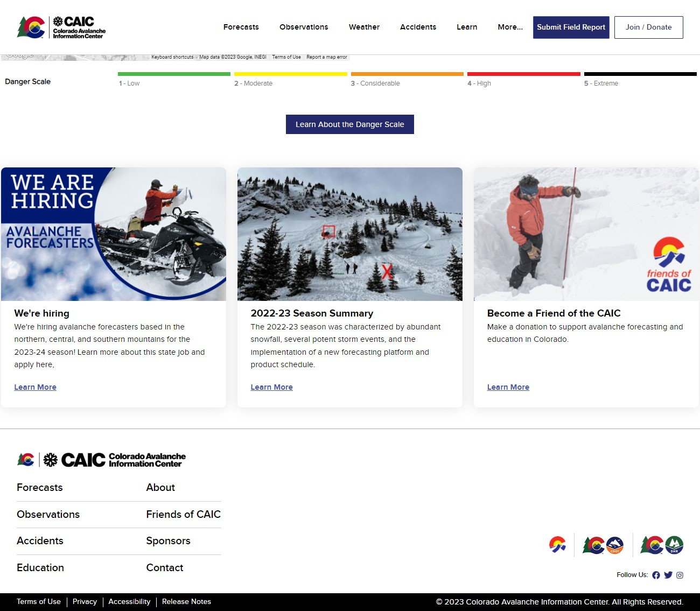This screenshot has width=700, height=611.
Task: Click the We're hiring card heading
Action: click(41, 313)
